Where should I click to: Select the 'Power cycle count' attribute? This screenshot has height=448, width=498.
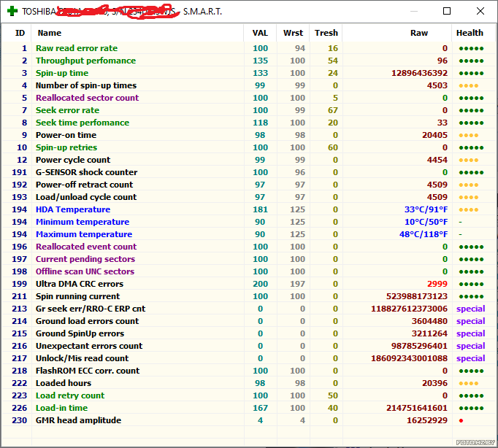[73, 160]
